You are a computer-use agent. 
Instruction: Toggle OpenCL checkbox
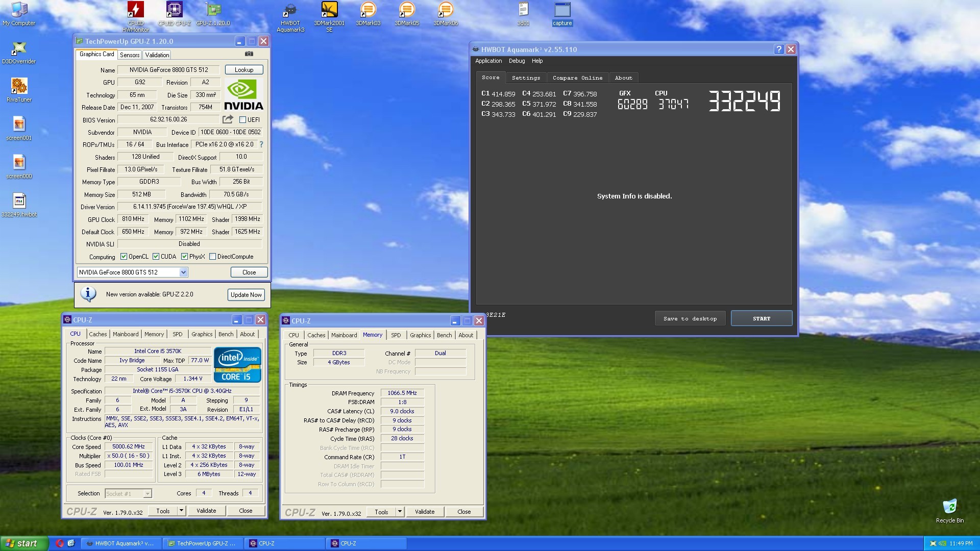click(124, 257)
